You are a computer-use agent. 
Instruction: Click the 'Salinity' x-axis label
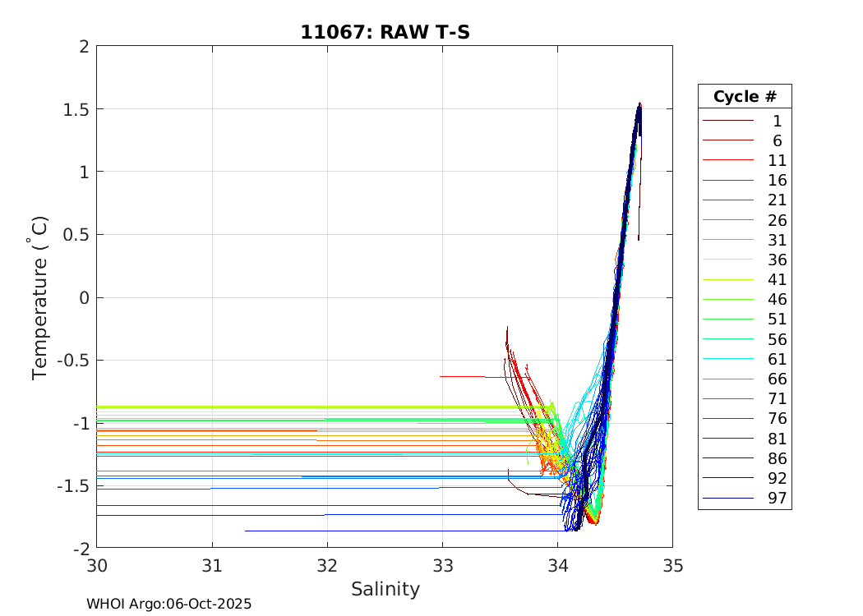coord(385,589)
